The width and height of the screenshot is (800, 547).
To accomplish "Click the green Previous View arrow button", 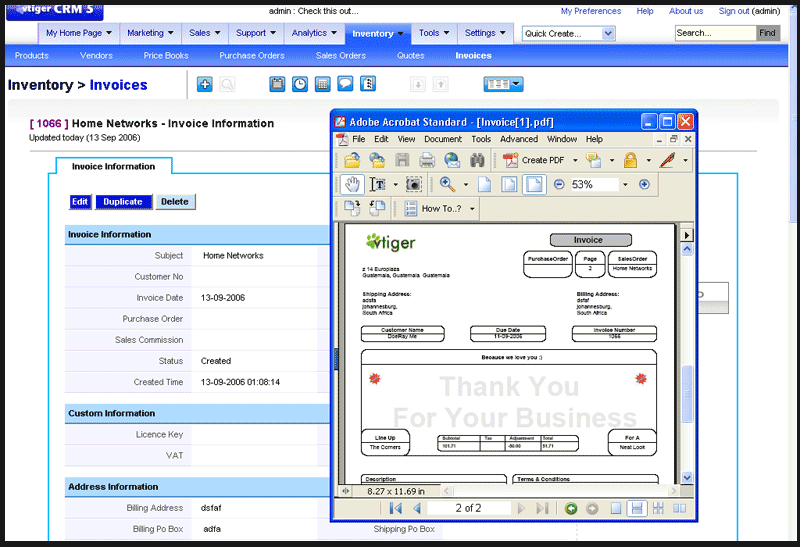I will tap(571, 508).
